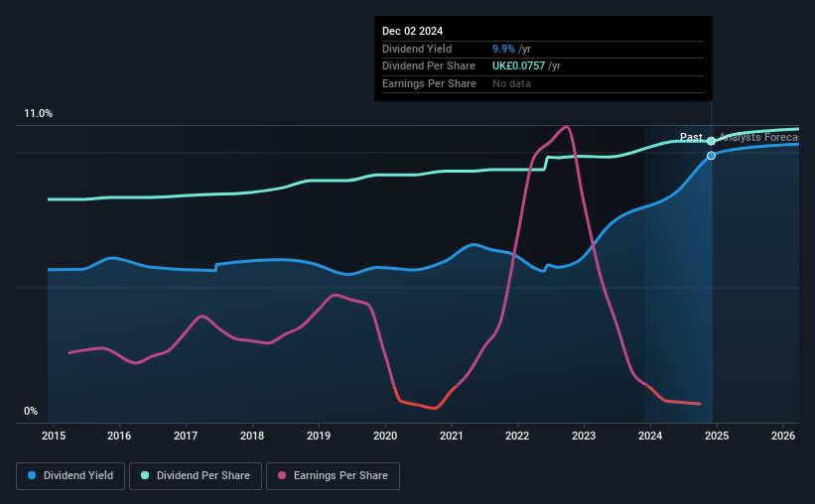
Task: Select the 2024 x-axis label
Action: coord(650,436)
